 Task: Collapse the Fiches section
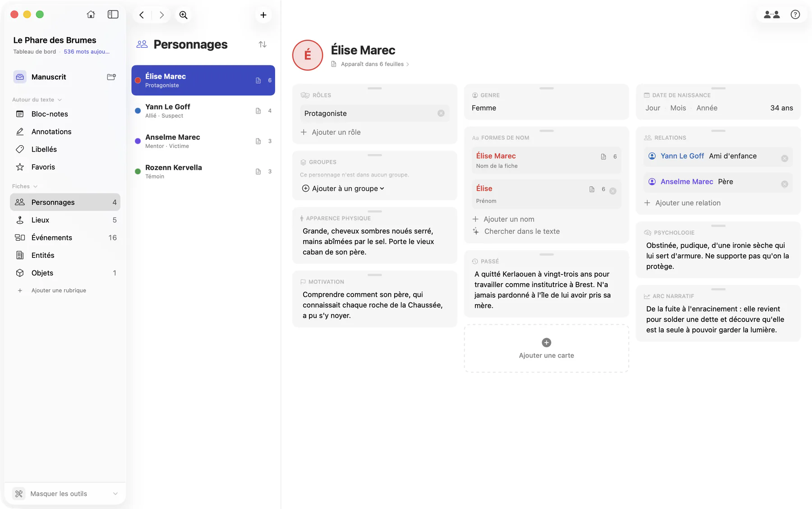click(25, 186)
